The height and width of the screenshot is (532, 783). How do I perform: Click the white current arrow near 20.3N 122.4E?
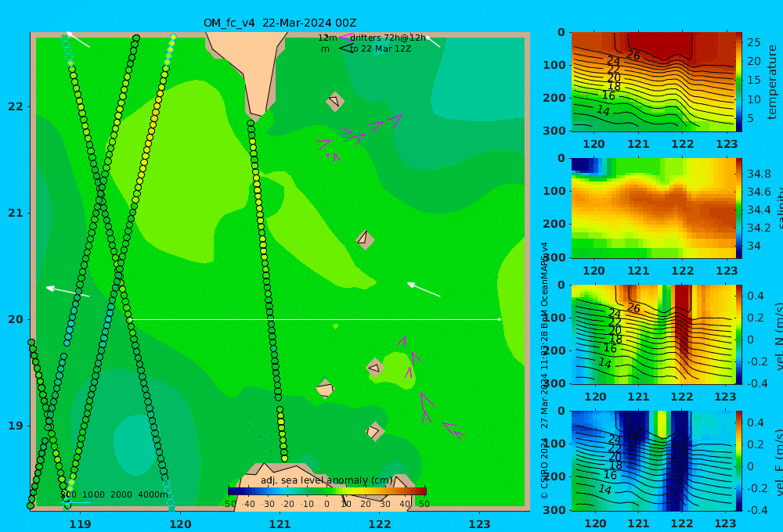(424, 289)
